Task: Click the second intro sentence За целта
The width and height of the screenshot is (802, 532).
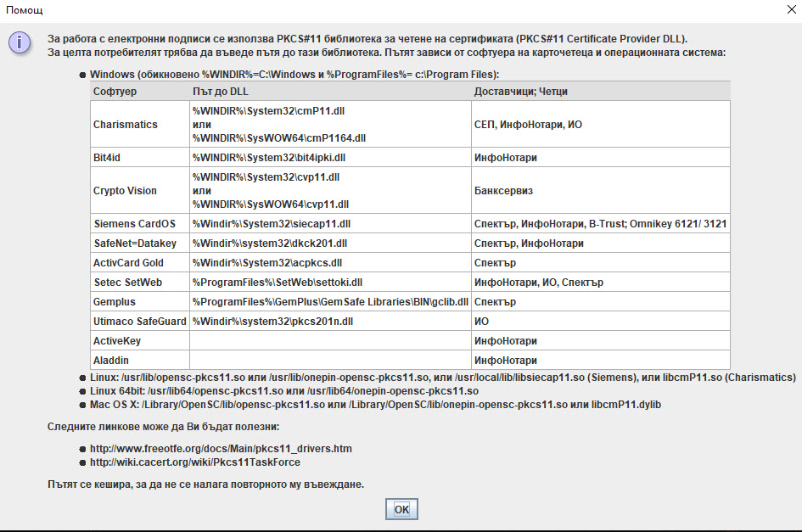Action: [x=387, y=52]
